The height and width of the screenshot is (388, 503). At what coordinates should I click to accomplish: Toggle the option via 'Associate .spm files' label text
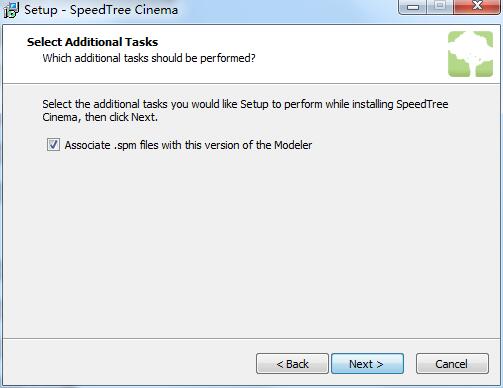188,145
